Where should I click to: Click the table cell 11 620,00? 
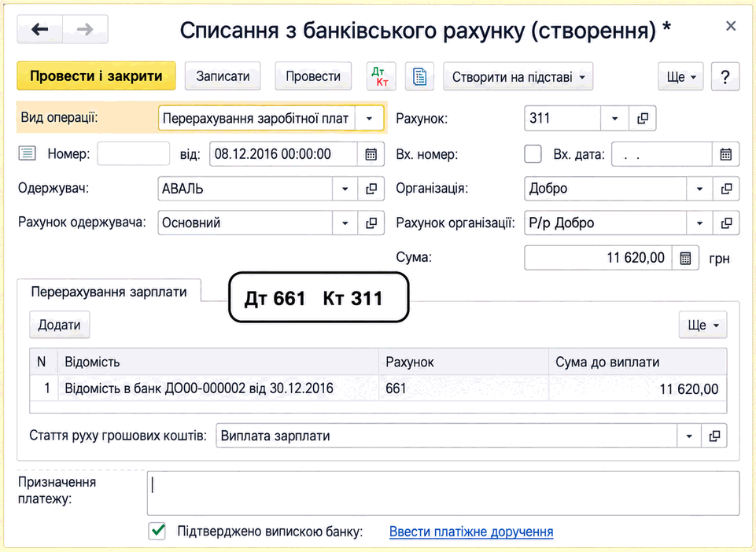pos(637,388)
